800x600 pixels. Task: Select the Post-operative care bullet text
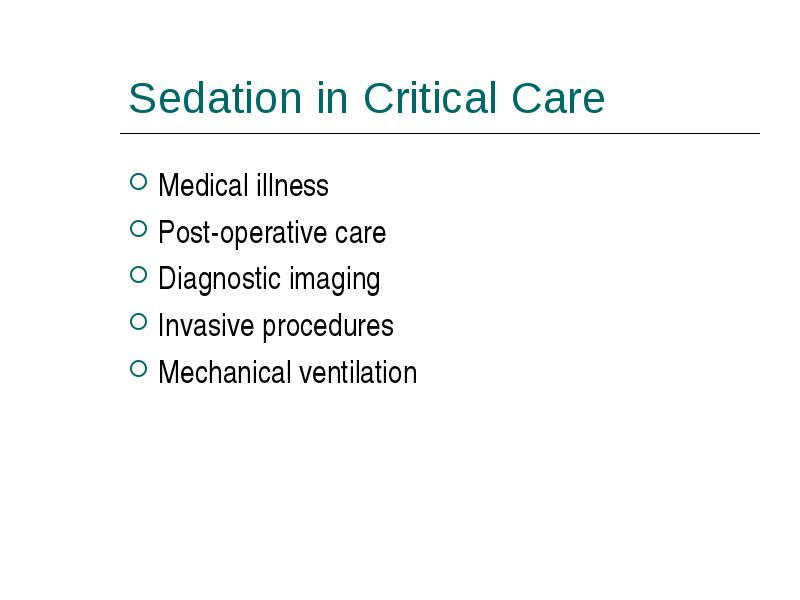272,233
